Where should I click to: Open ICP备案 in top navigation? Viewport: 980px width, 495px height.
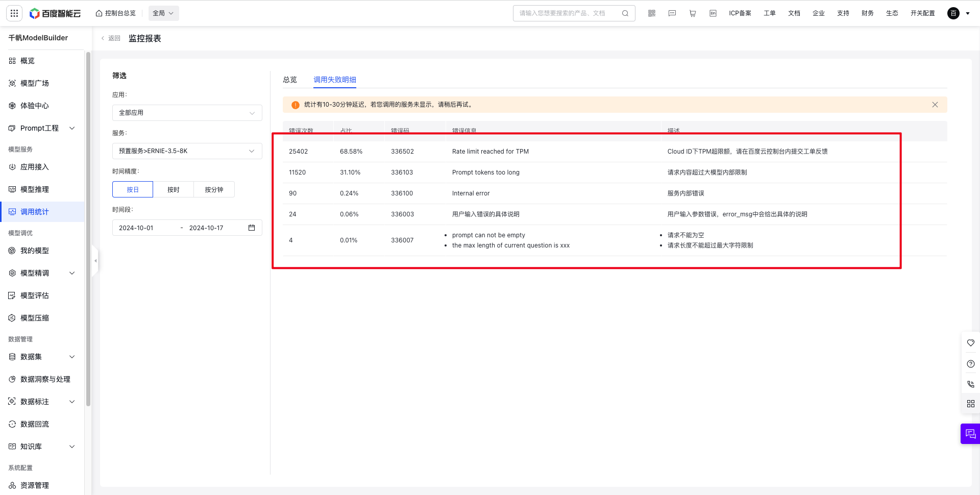point(740,13)
